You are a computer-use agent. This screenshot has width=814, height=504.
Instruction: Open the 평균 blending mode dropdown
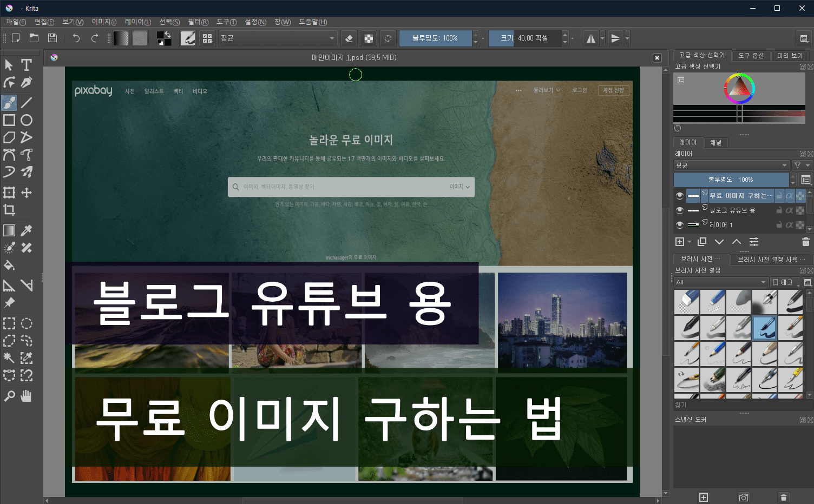click(278, 38)
